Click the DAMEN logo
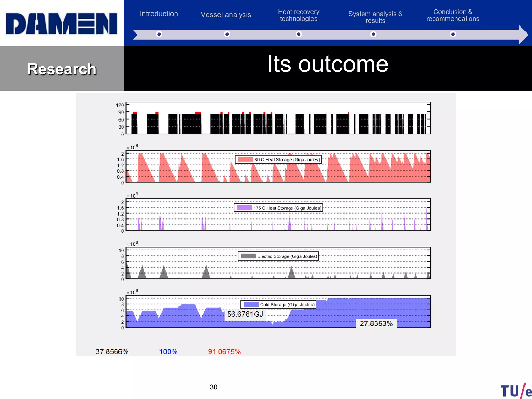The image size is (532, 399). pos(62,23)
